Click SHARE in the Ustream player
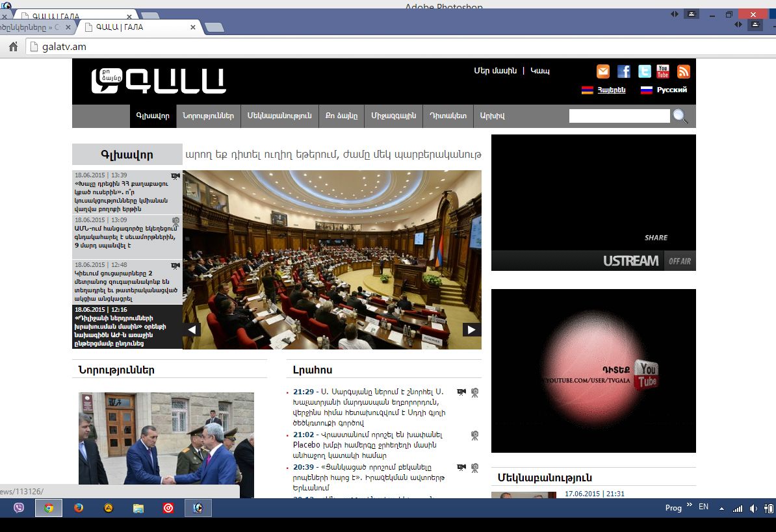 click(x=656, y=238)
